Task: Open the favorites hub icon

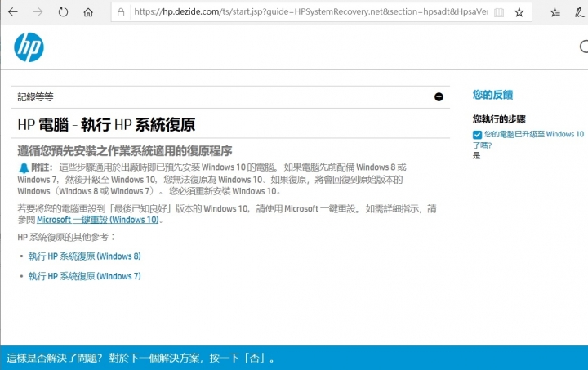Action: (x=555, y=12)
